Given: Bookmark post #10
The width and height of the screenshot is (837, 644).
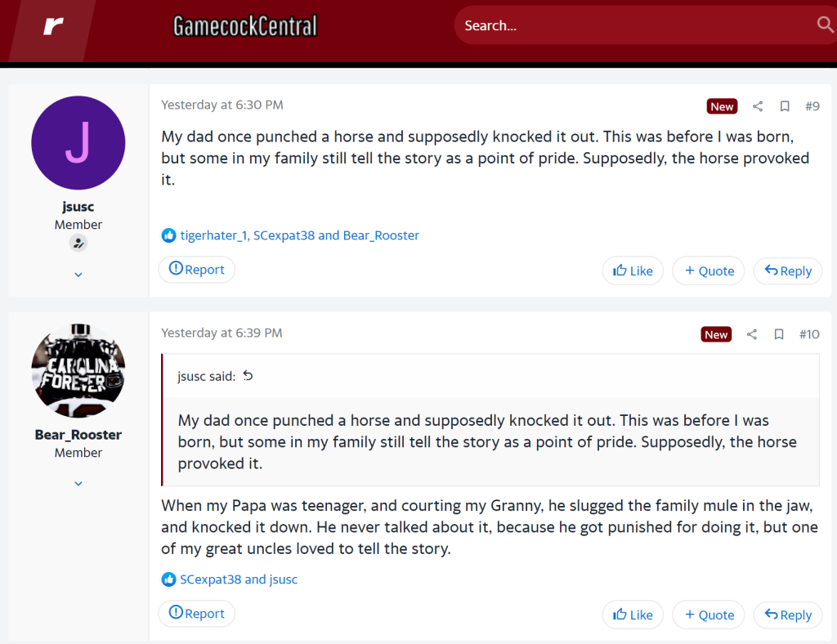Looking at the screenshot, I should (x=779, y=334).
